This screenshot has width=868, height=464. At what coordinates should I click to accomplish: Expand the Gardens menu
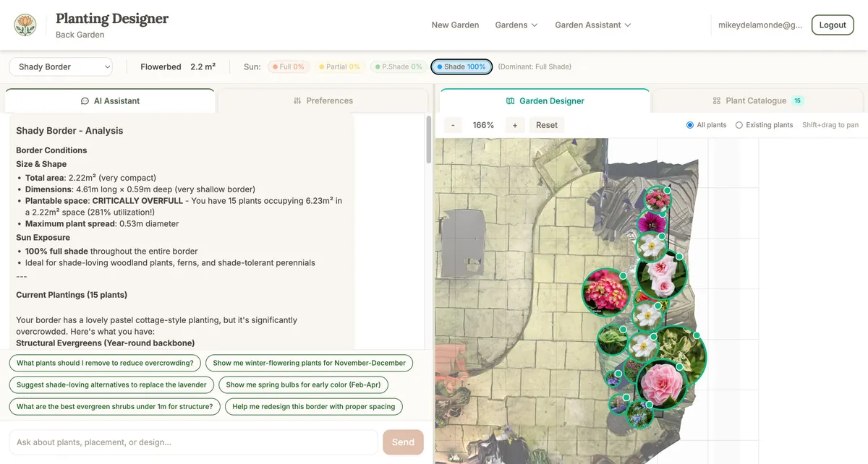click(x=516, y=25)
